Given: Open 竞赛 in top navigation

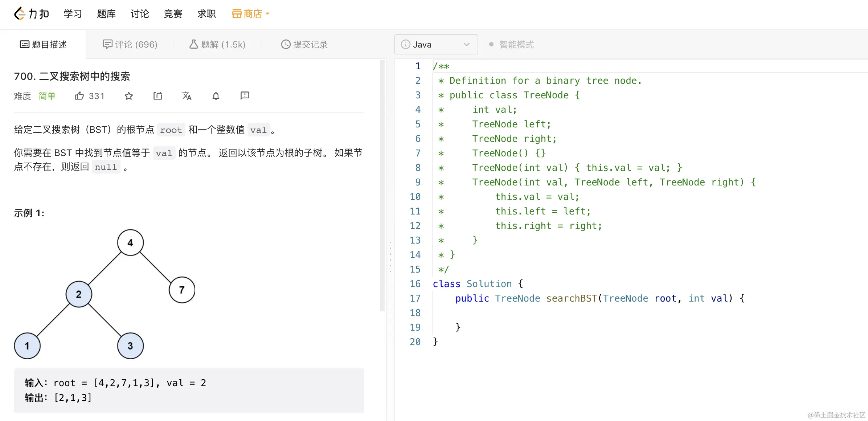Looking at the screenshot, I should coord(173,14).
